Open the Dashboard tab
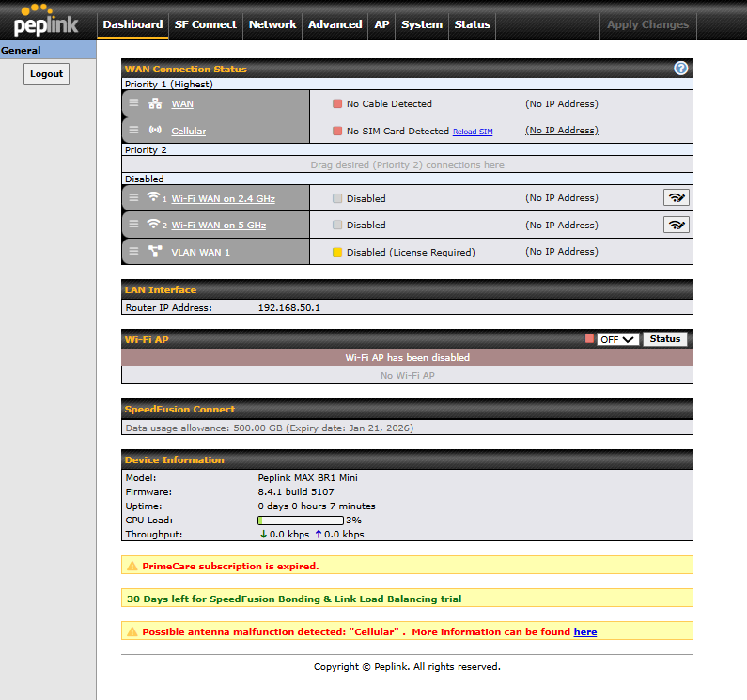This screenshot has width=747, height=700. (132, 24)
